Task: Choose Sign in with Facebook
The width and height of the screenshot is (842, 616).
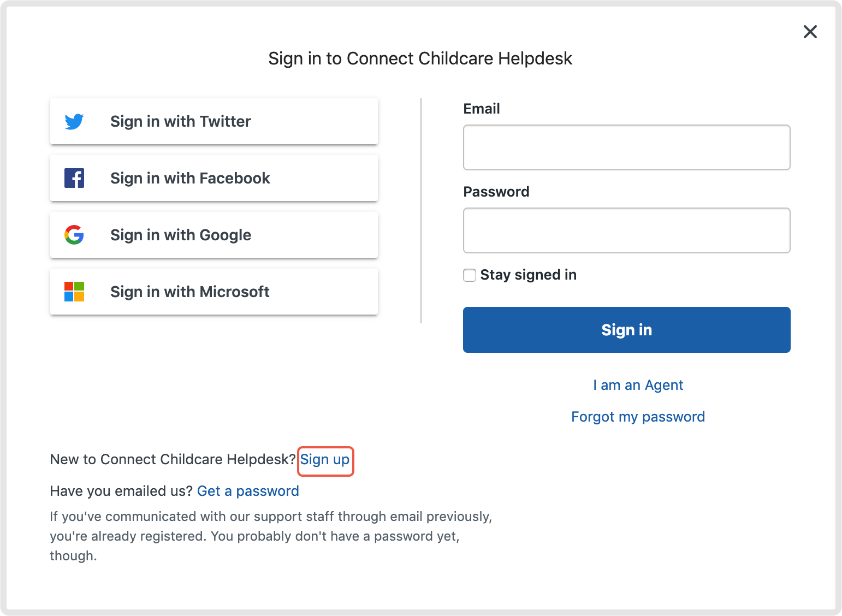Action: (x=214, y=178)
